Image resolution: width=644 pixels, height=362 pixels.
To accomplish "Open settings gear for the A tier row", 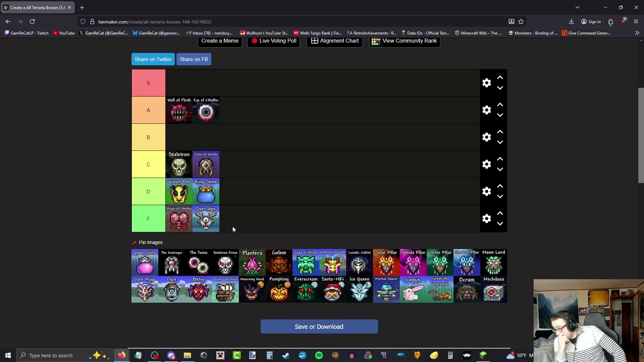I will point(487,110).
